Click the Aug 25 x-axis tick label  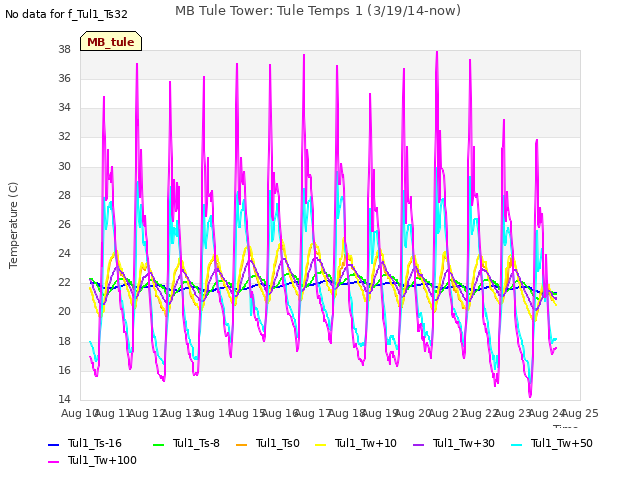coord(580,413)
